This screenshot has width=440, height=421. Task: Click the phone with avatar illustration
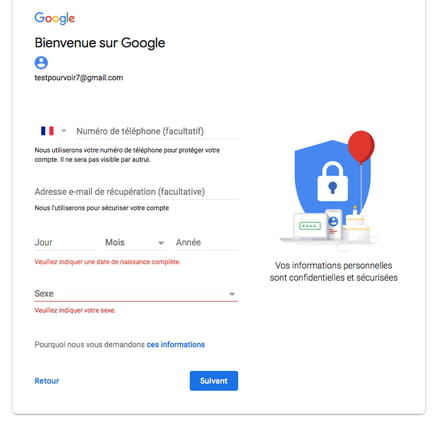tap(333, 224)
